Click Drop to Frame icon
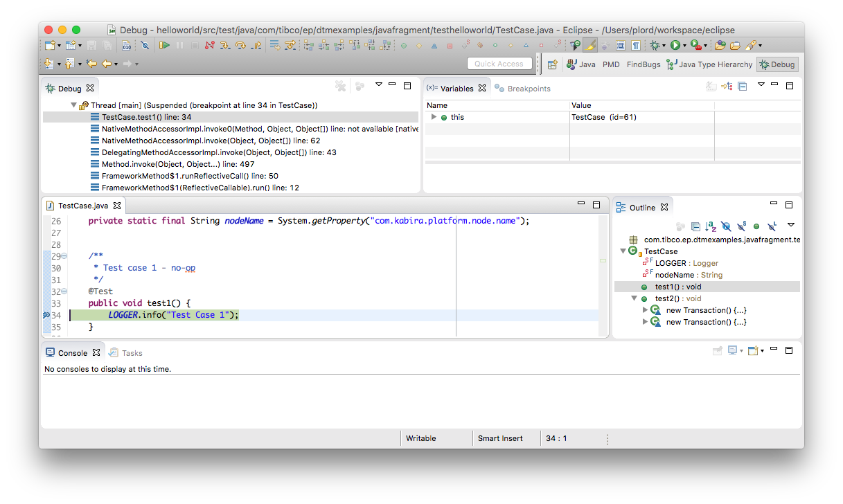The image size is (843, 504). (x=275, y=45)
